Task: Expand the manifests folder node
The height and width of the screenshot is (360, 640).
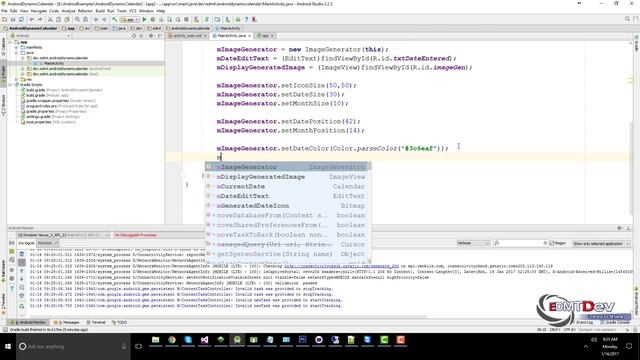Action: click(x=16, y=47)
